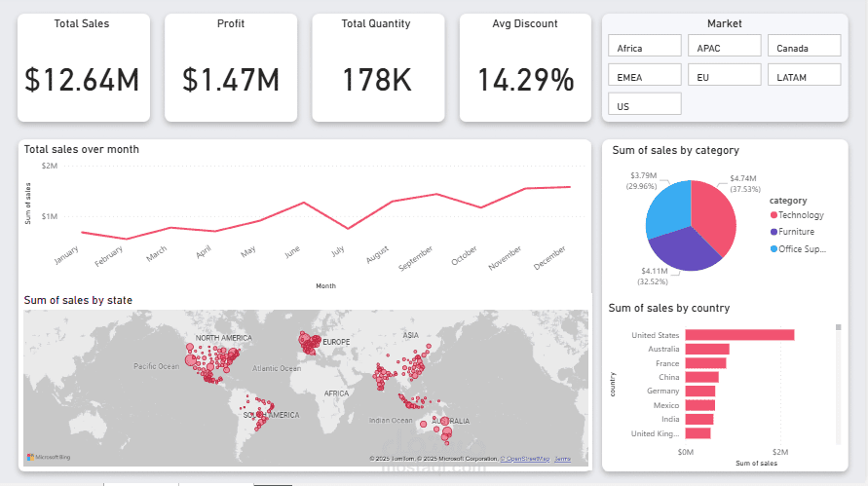Screen dimensions: 868x486
Task: Select Technology legend color marker
Action: click(774, 215)
